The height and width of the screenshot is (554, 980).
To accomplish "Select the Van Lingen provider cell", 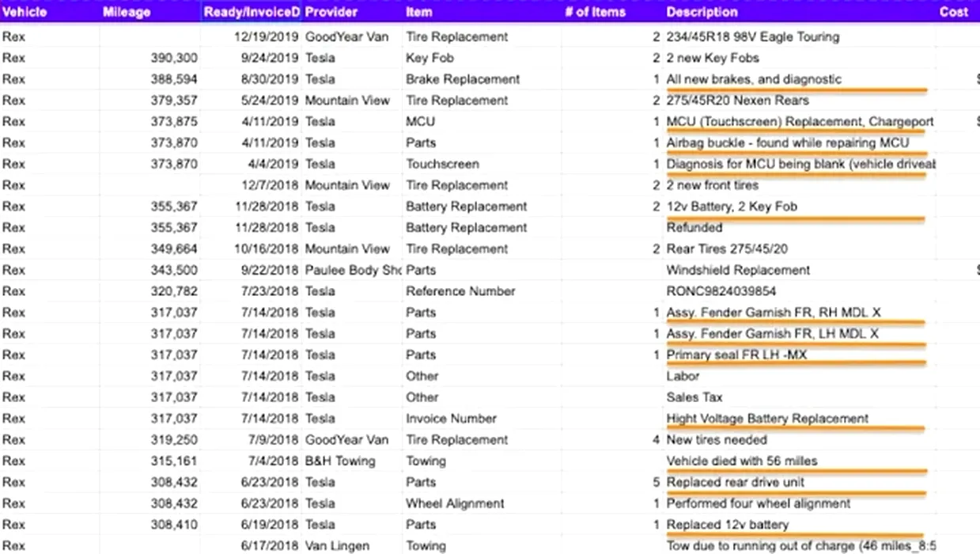I will (x=336, y=545).
